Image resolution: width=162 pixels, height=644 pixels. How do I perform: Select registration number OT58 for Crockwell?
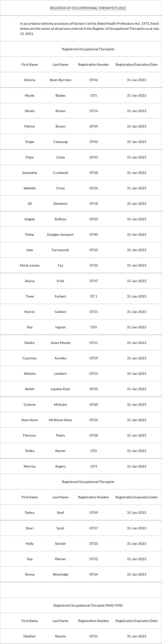click(x=94, y=173)
